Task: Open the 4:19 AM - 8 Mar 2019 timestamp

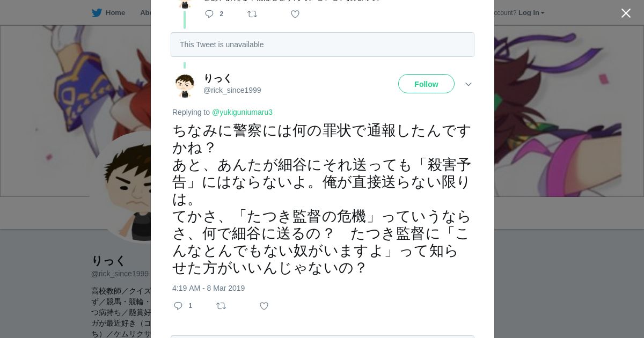Action: click(208, 288)
